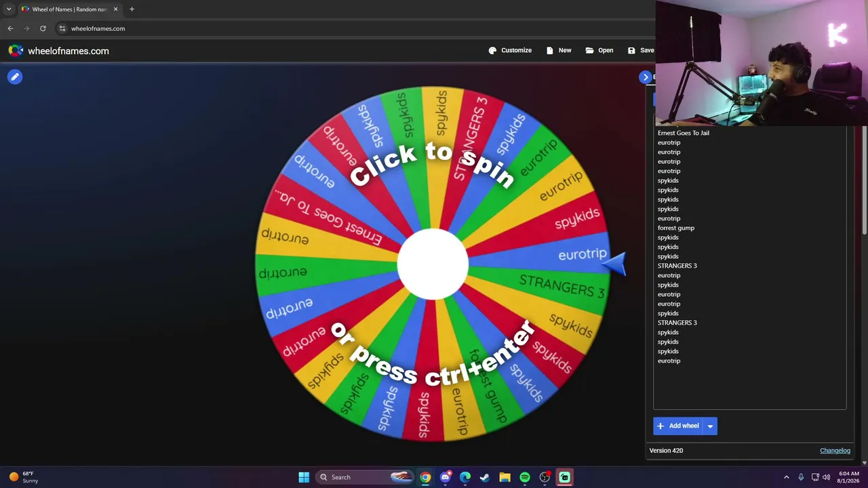Open the tab search dropdown
The height and width of the screenshot is (488, 868).
(x=9, y=9)
